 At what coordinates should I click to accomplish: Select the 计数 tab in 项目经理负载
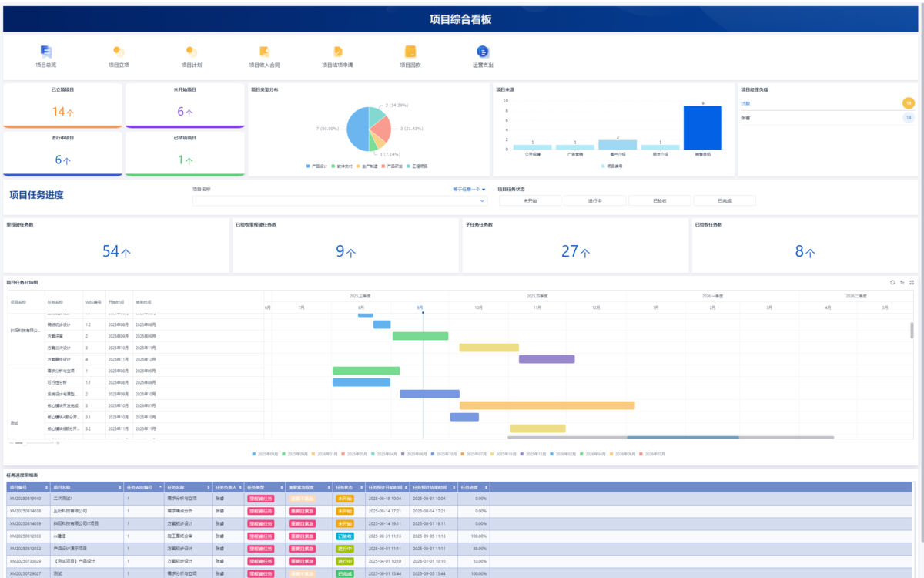click(x=745, y=103)
